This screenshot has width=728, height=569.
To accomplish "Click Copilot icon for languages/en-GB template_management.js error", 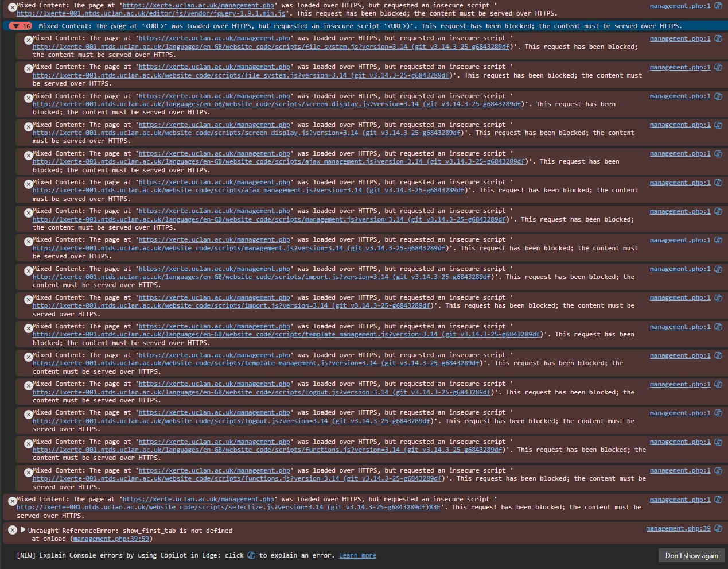I will [x=718, y=327].
